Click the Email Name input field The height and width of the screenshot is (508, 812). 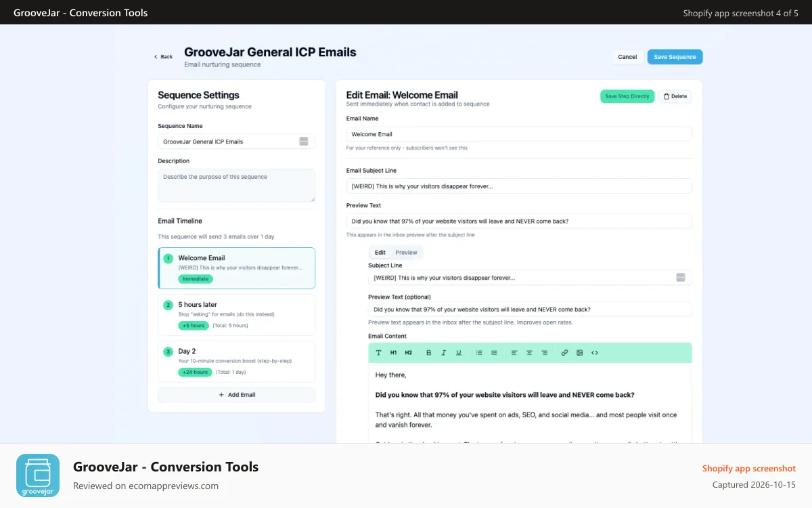click(519, 134)
